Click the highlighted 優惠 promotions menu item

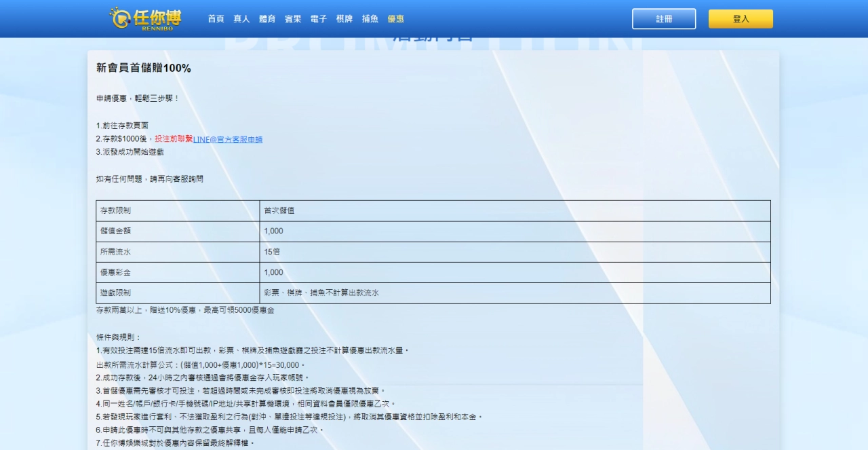tap(395, 19)
